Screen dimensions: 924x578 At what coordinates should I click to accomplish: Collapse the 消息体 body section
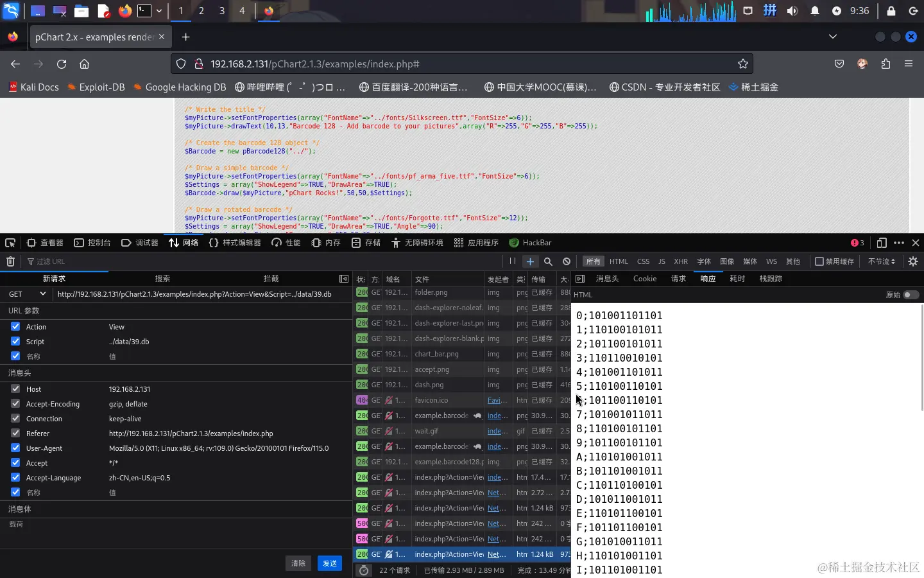coord(19,509)
